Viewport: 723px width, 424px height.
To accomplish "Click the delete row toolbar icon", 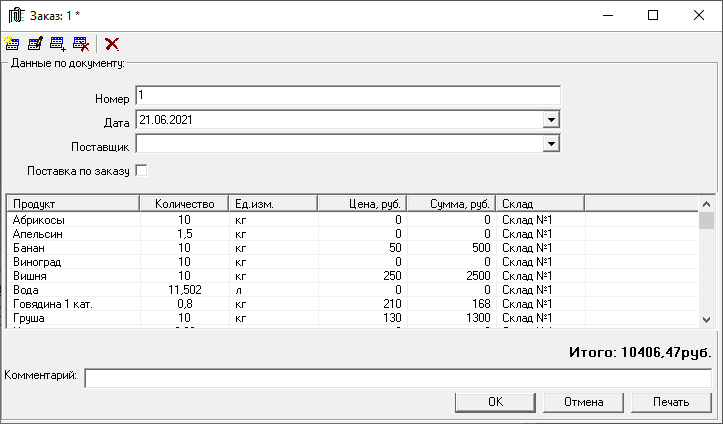I will 81,44.
